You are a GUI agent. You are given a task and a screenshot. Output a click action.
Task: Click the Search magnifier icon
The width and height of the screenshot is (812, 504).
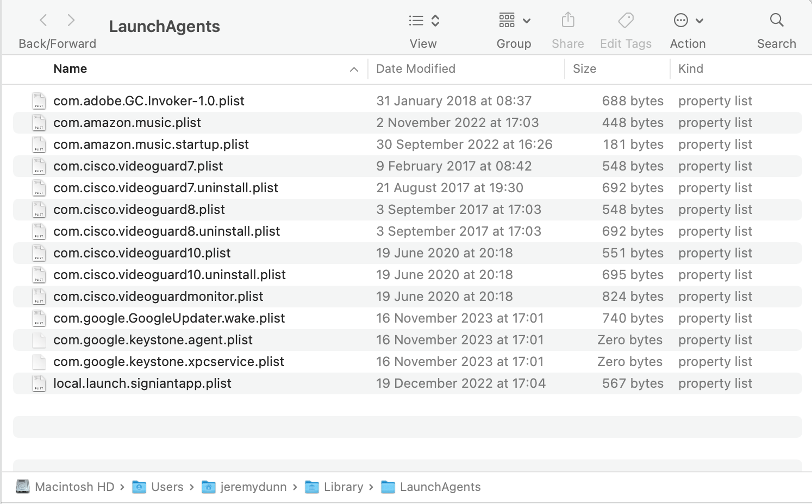(x=777, y=21)
